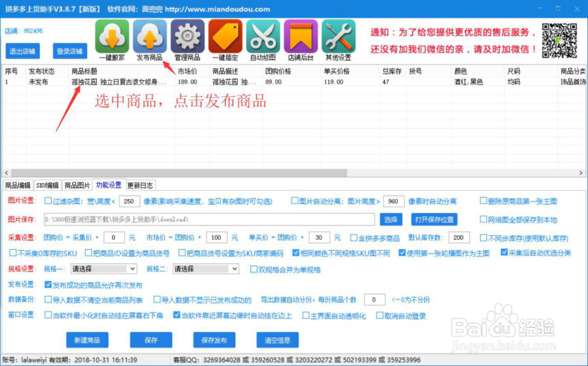Image resolution: width=588 pixels, height=366 pixels.
Task: Open the 规格二 dropdown
Action: pos(206,269)
